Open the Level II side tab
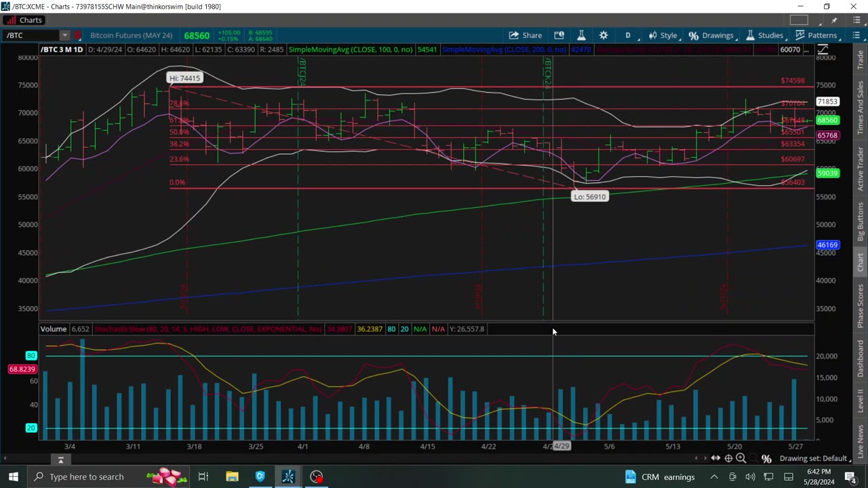 pos(861,400)
